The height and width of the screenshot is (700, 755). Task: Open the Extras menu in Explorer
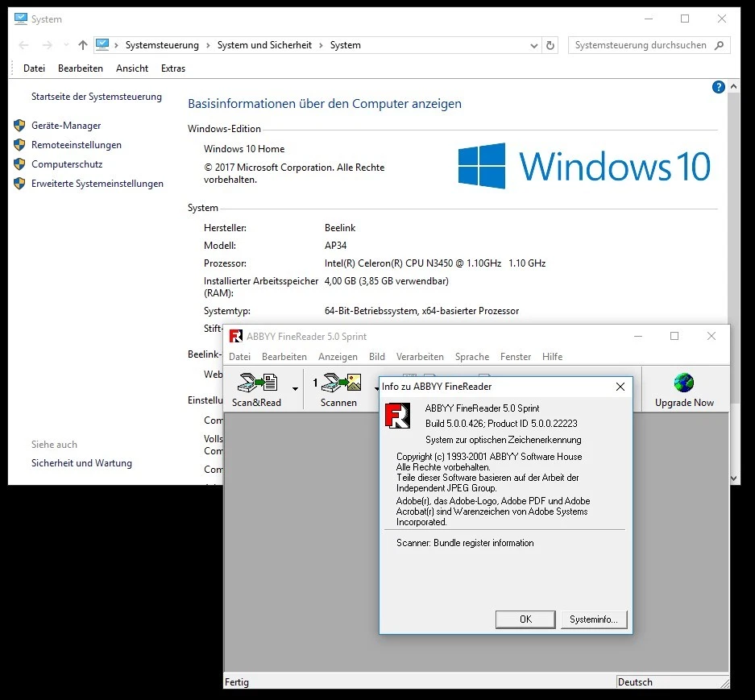[173, 68]
